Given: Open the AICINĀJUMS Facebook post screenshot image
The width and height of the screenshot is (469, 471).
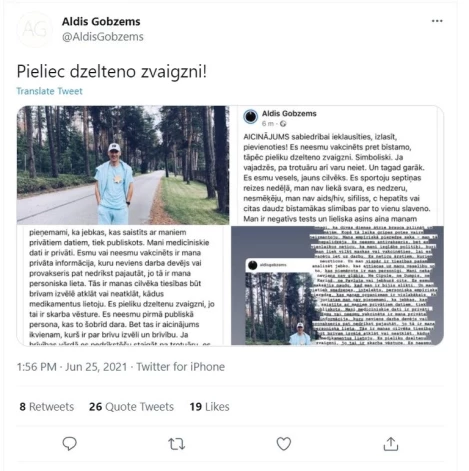Looking at the screenshot, I should pyautogui.click(x=337, y=165).
